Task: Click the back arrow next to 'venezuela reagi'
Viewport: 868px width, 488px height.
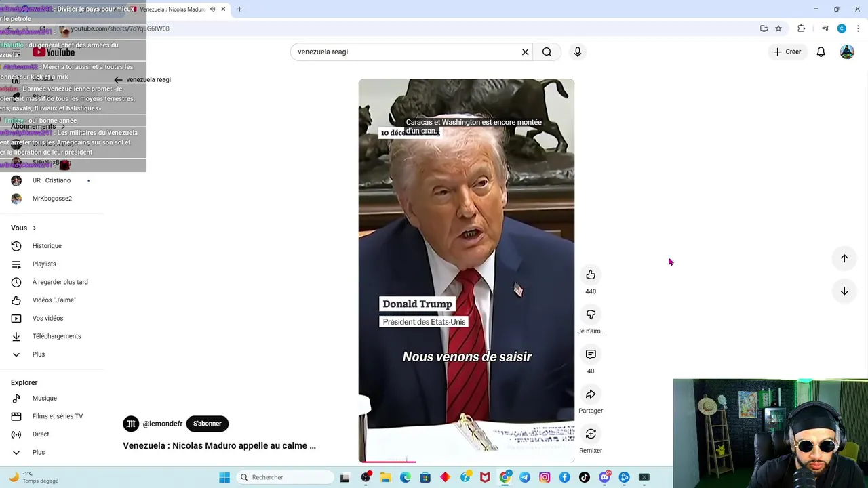Action: tap(118, 80)
